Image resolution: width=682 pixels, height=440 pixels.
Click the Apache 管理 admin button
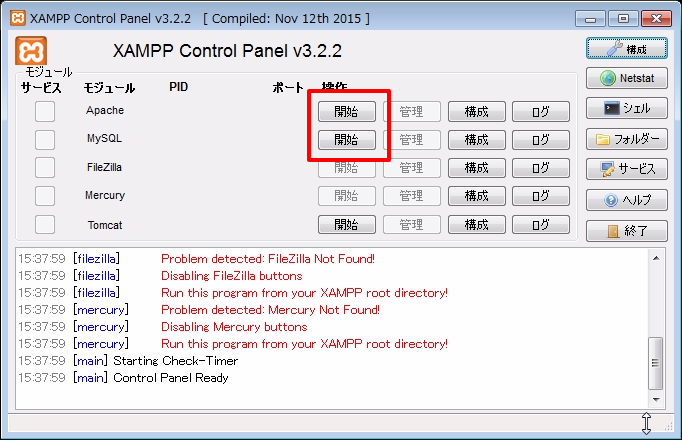pos(412,112)
